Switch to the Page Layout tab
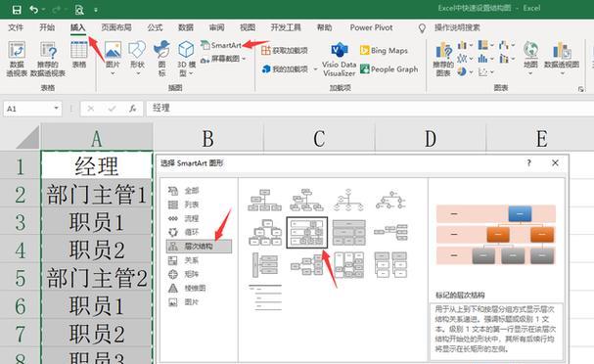Screen dimensions: 594x364 pyautogui.click(x=116, y=27)
